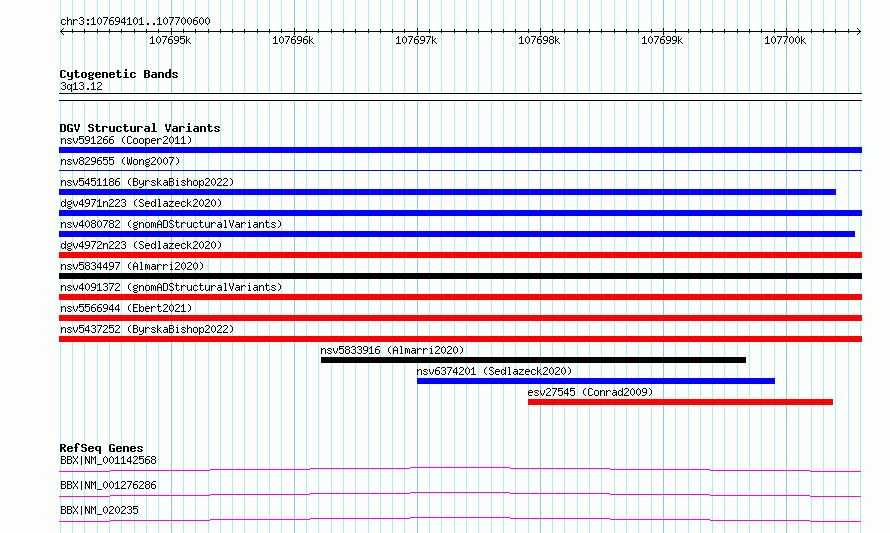890x533 pixels.
Task: Click the nsv4080782 gnomAD blue variant bar
Action: [457, 234]
